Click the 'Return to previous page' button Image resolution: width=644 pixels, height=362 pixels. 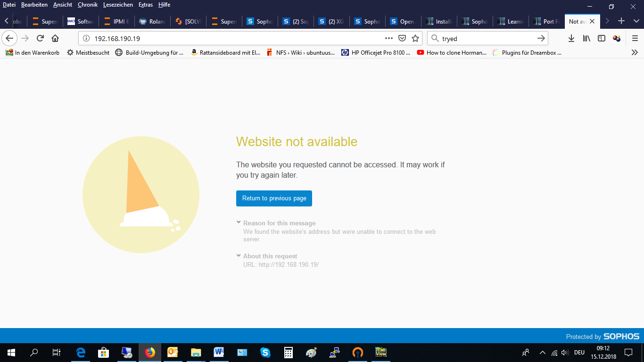274,198
